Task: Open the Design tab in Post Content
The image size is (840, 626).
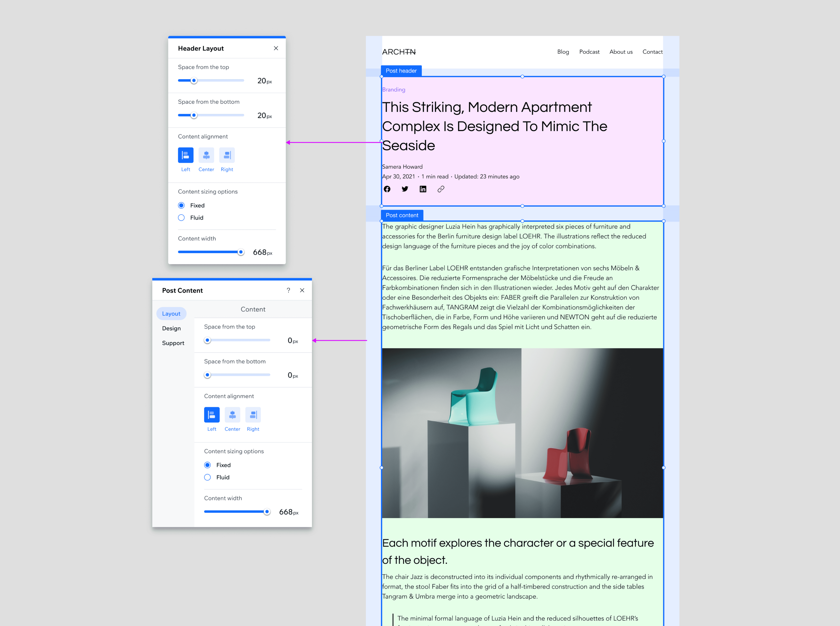Action: [171, 328]
